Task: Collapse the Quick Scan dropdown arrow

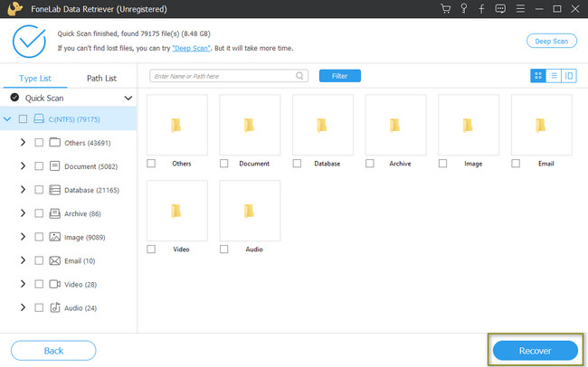Action: (128, 98)
